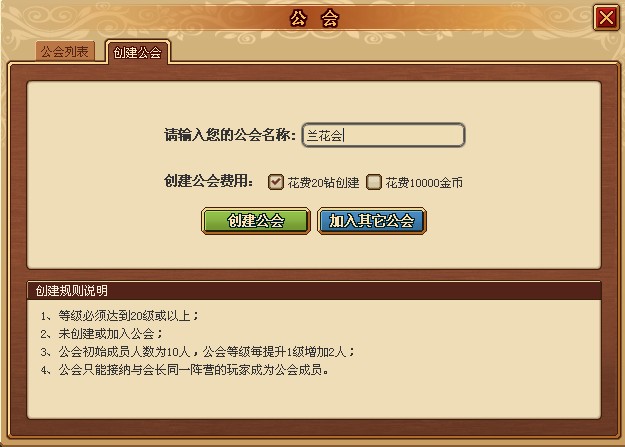Enable the 花费10000金币 checkbox

click(374, 182)
